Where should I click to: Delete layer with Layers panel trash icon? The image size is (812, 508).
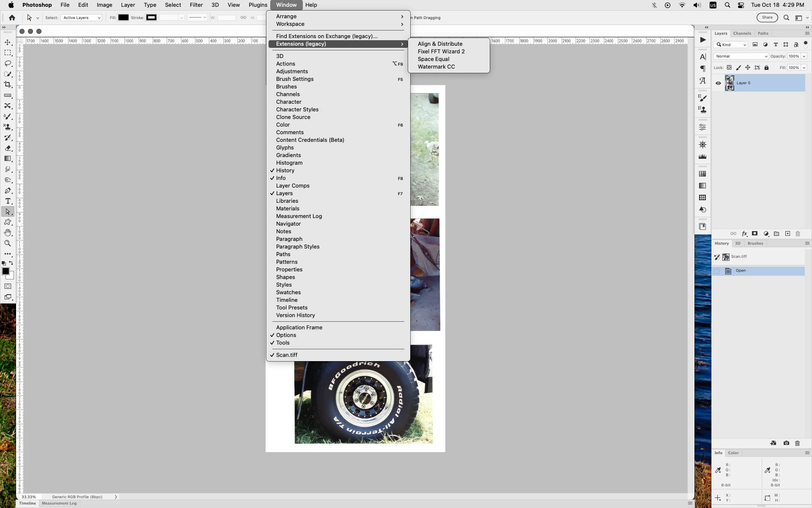click(x=798, y=234)
